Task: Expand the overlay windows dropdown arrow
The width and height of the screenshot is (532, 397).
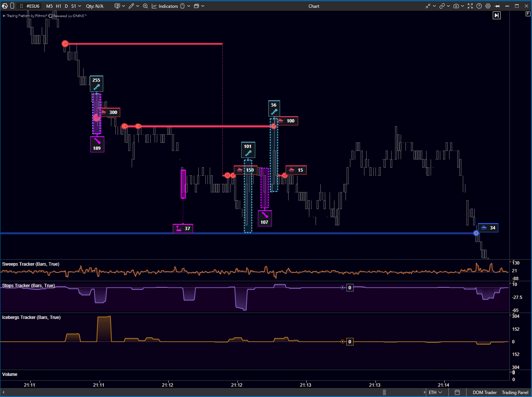Action: tap(203, 6)
